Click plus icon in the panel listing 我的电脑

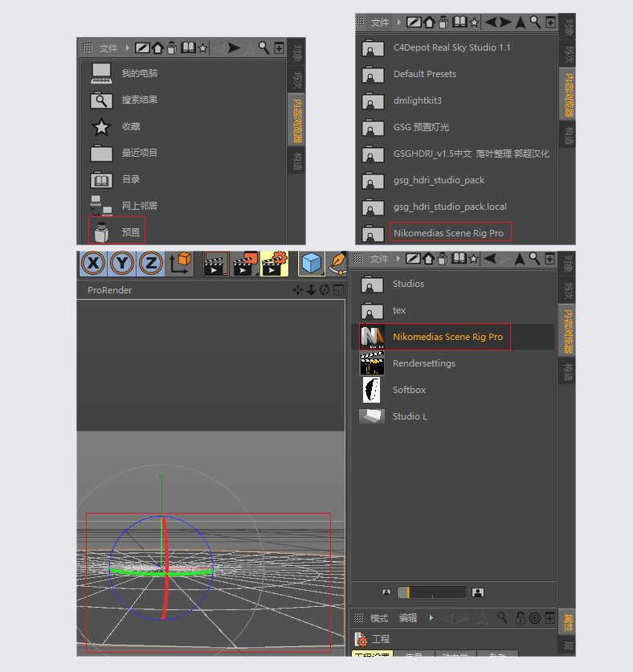pyautogui.click(x=279, y=48)
